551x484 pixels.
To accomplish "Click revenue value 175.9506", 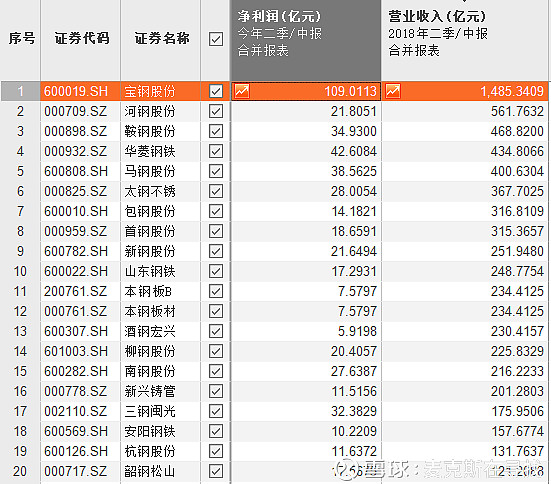I will tap(517, 411).
